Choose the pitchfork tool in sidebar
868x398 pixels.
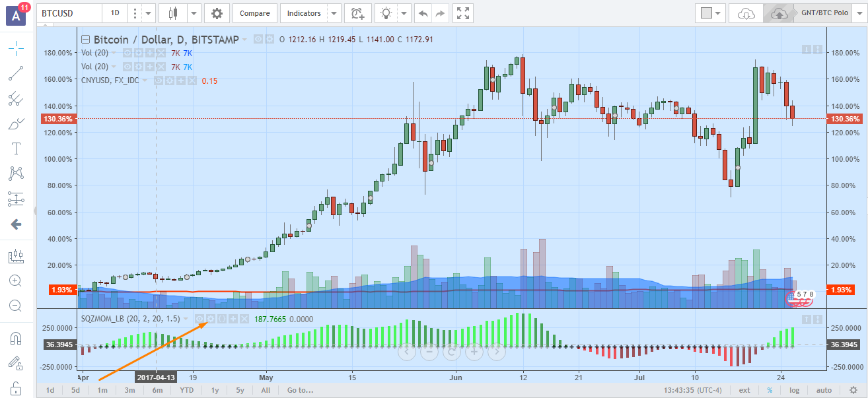pos(16,99)
